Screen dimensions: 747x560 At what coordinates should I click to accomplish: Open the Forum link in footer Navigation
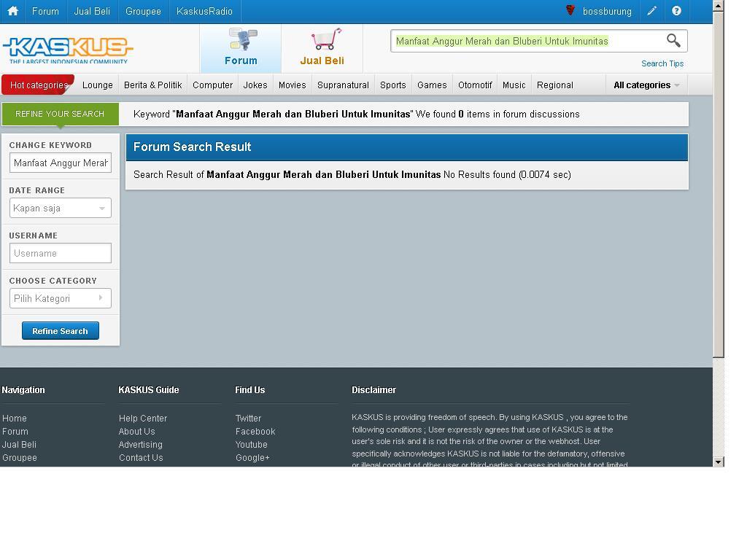click(x=15, y=432)
